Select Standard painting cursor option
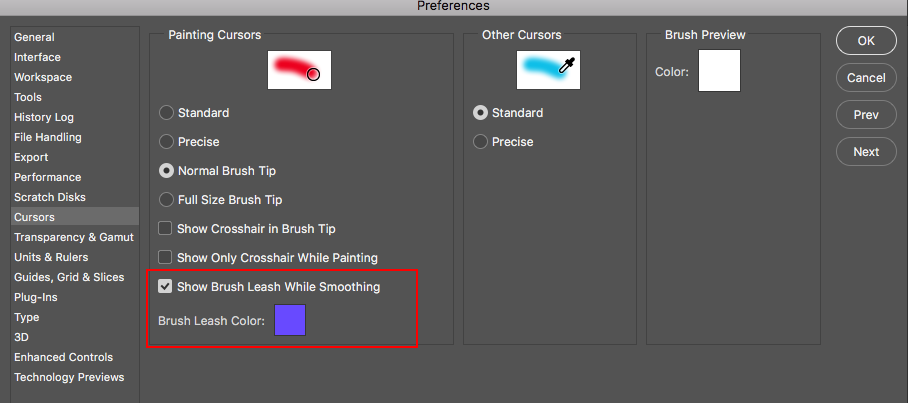Screen dimensions: 908x403 pyautogui.click(x=167, y=113)
